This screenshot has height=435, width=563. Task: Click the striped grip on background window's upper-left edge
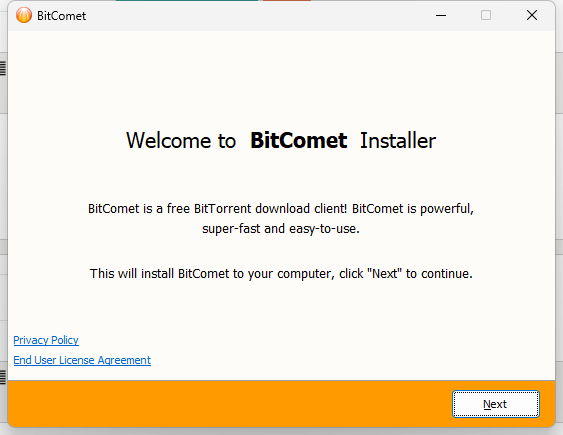click(x=3, y=68)
